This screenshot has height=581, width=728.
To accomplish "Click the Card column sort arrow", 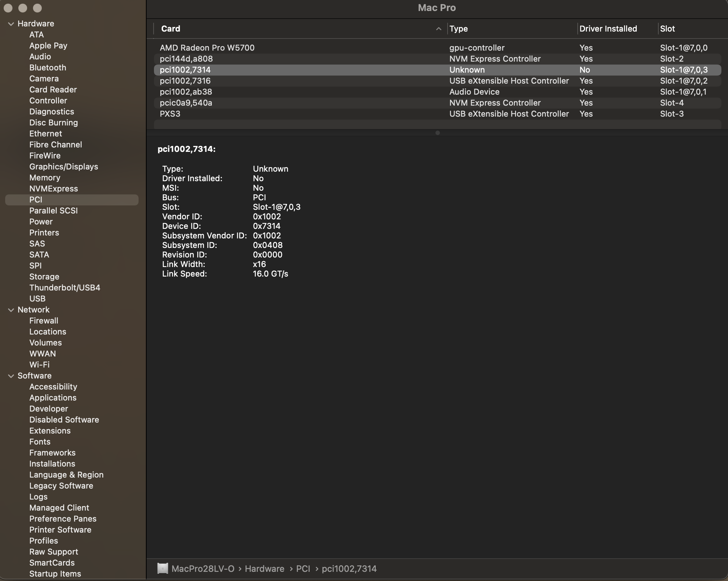I will coord(438,29).
